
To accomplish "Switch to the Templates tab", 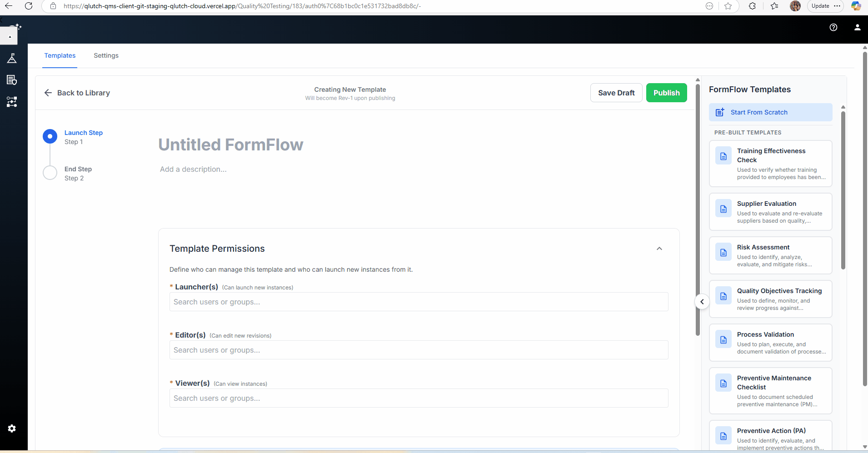I will (60, 55).
